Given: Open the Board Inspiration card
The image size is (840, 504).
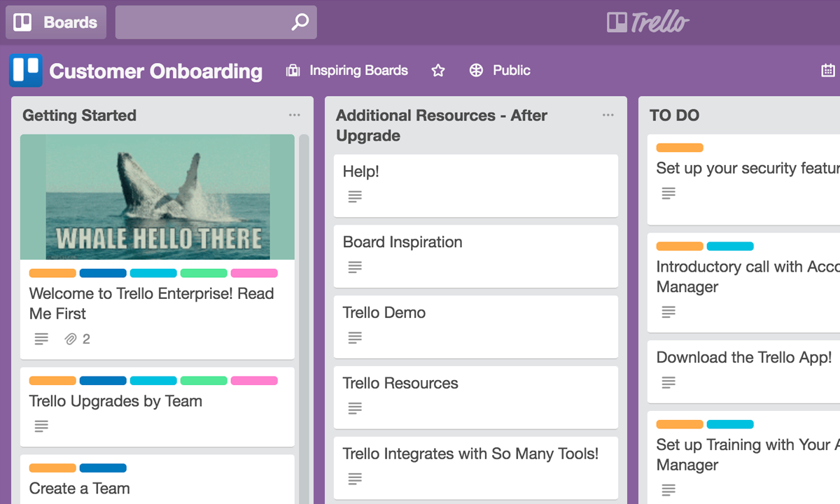Looking at the screenshot, I should (x=476, y=256).
